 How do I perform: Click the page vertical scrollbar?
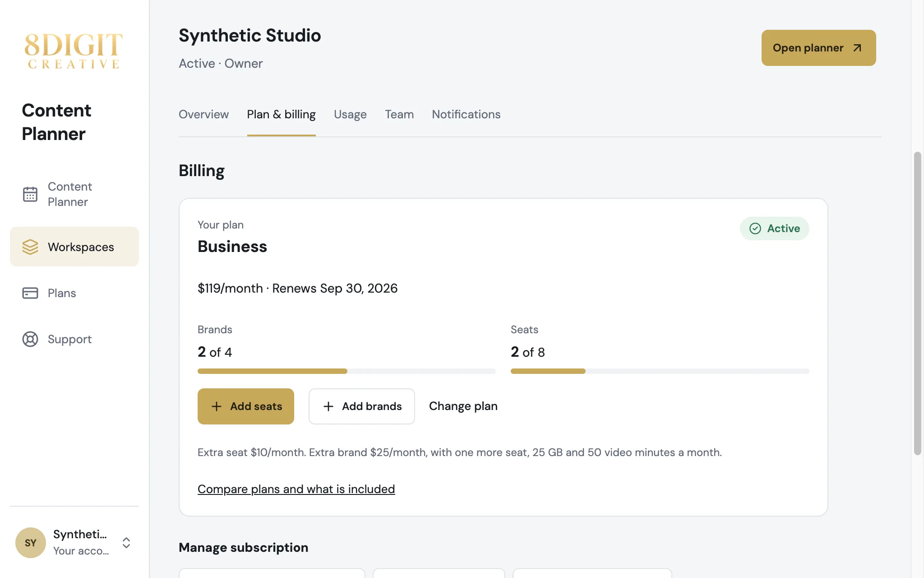917,303
